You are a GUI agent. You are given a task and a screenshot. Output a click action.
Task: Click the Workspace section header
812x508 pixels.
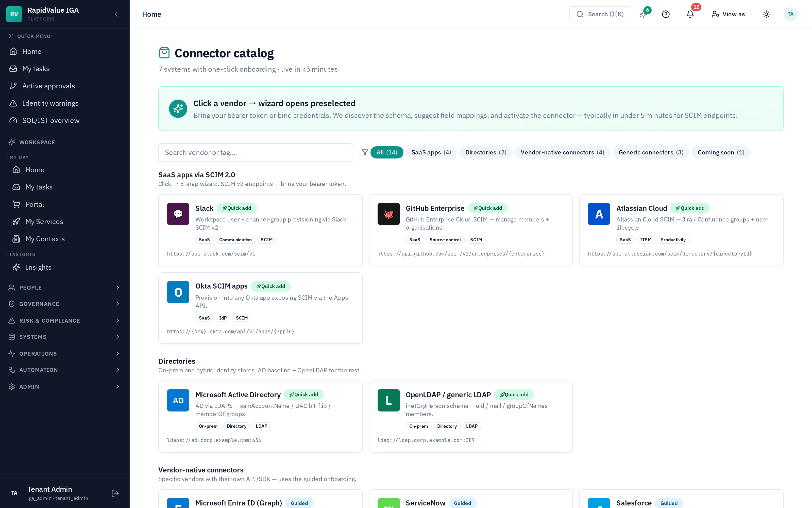point(37,142)
